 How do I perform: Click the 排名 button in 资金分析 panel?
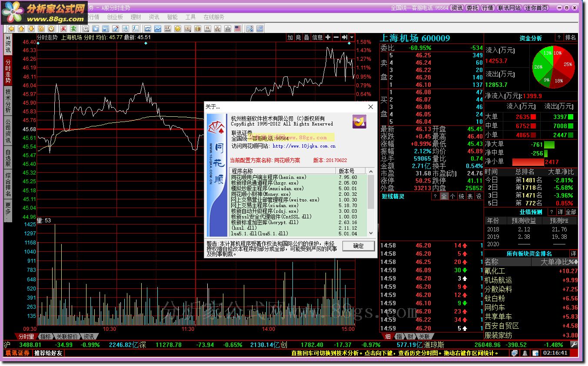coord(571,38)
